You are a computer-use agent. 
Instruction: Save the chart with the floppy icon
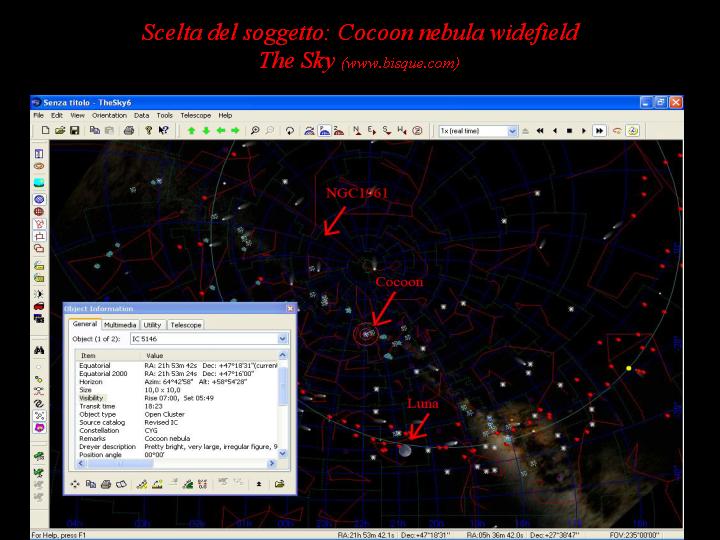point(74,130)
